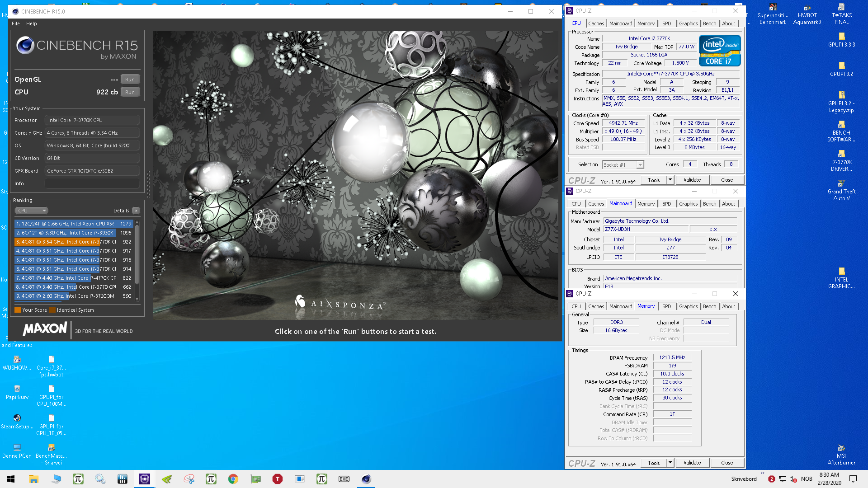The width and height of the screenshot is (868, 488).
Task: Open Chrome from the taskbar
Action: pyautogui.click(x=233, y=479)
